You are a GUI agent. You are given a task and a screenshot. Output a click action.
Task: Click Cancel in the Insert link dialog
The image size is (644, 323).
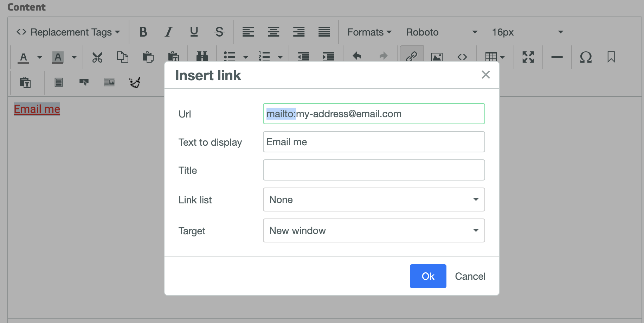470,276
